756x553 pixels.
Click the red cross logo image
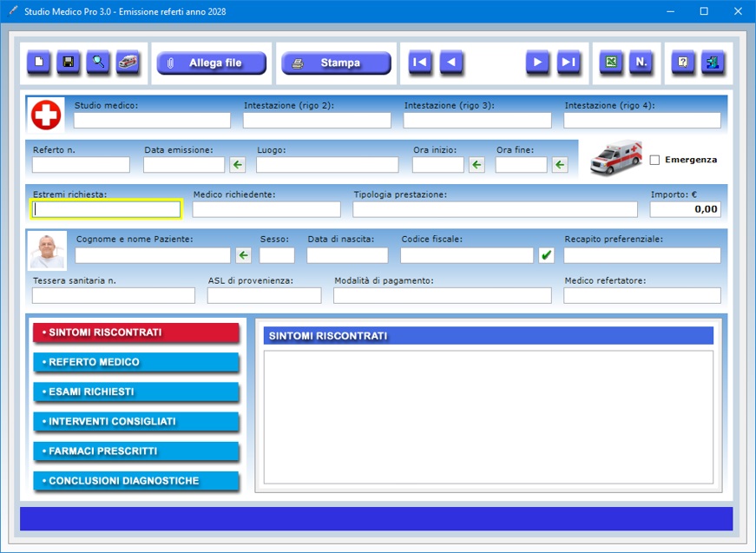46,115
